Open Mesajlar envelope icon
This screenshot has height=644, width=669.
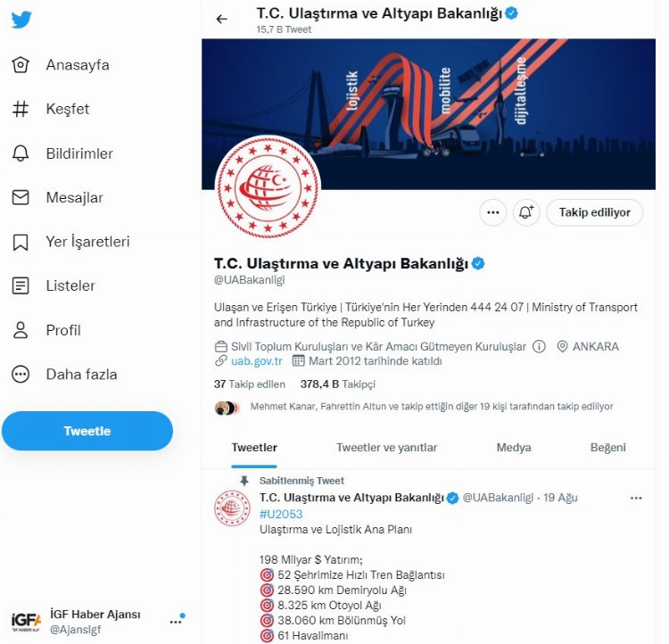click(21, 197)
